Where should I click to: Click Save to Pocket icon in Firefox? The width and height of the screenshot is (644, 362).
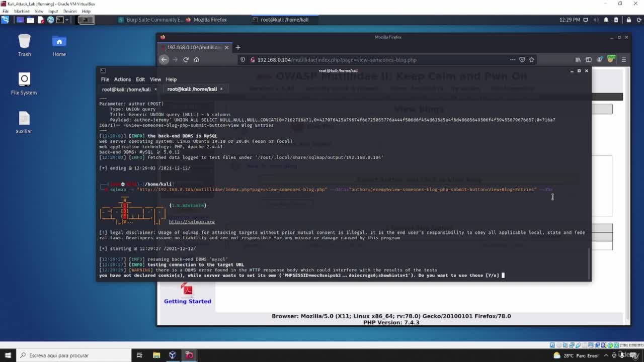(x=522, y=59)
